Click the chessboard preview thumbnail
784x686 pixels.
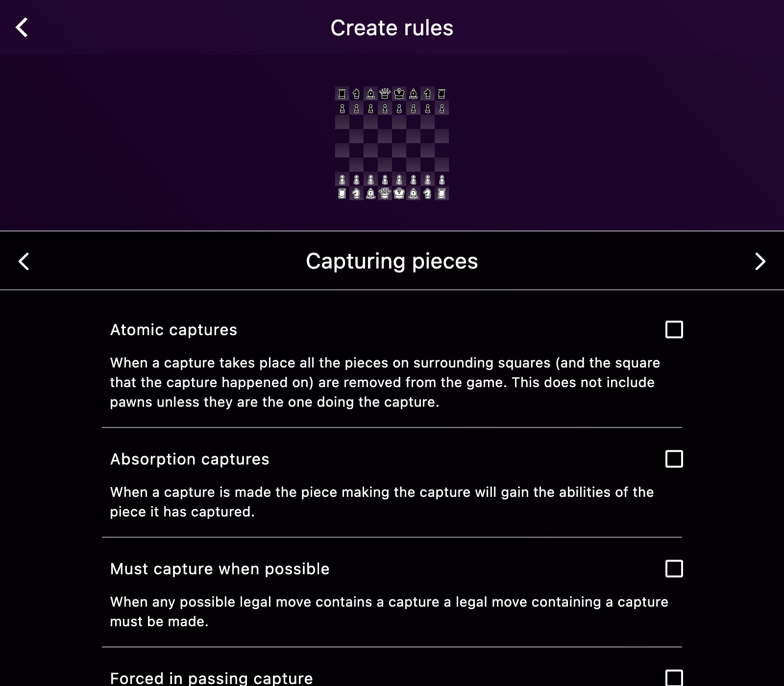(x=392, y=142)
